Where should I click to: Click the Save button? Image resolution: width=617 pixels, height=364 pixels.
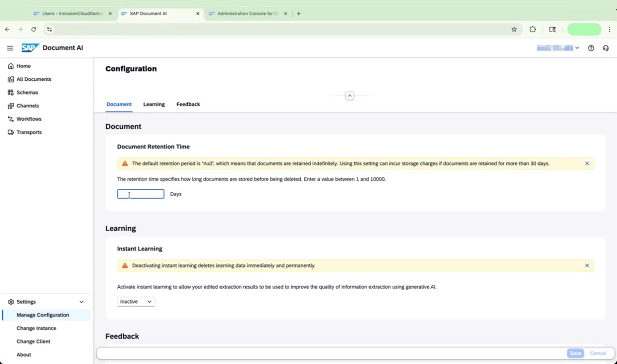575,353
